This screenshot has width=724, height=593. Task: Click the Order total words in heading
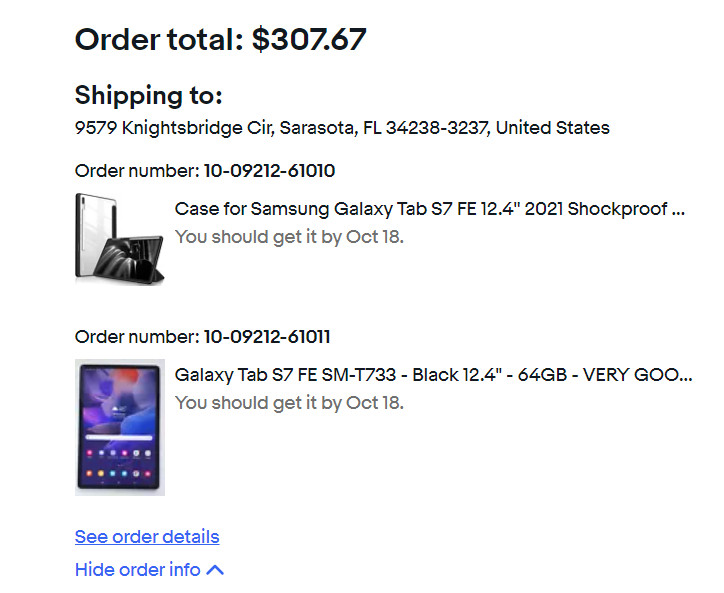(x=159, y=40)
